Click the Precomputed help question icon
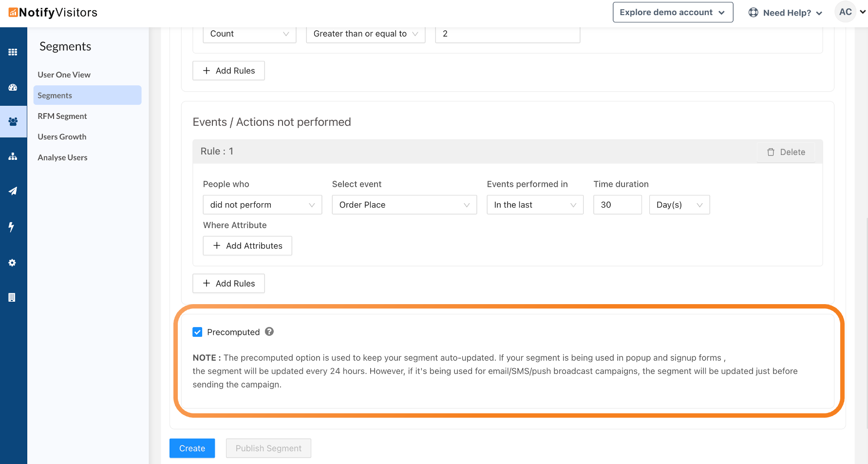868x464 pixels. [x=269, y=331]
